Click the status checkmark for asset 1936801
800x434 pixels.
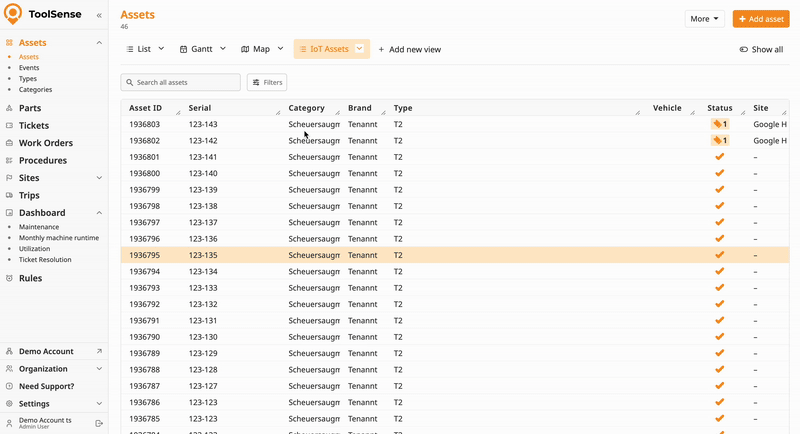(x=719, y=157)
